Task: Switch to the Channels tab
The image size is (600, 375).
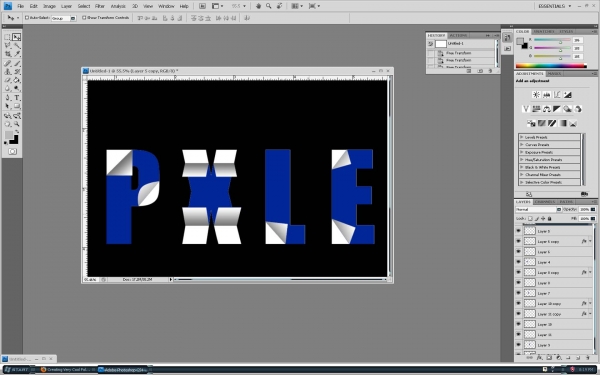Action: [x=544, y=202]
